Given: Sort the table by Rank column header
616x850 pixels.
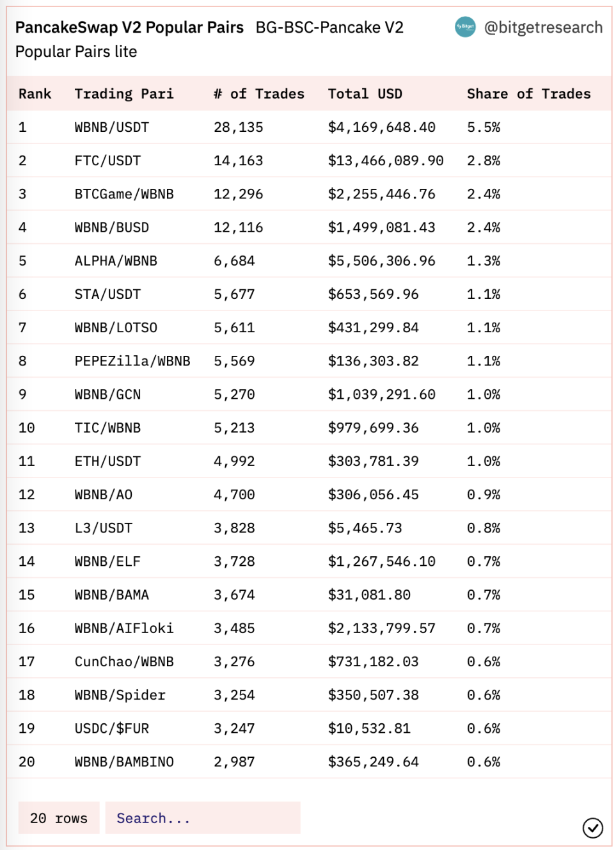Looking at the screenshot, I should (x=34, y=93).
